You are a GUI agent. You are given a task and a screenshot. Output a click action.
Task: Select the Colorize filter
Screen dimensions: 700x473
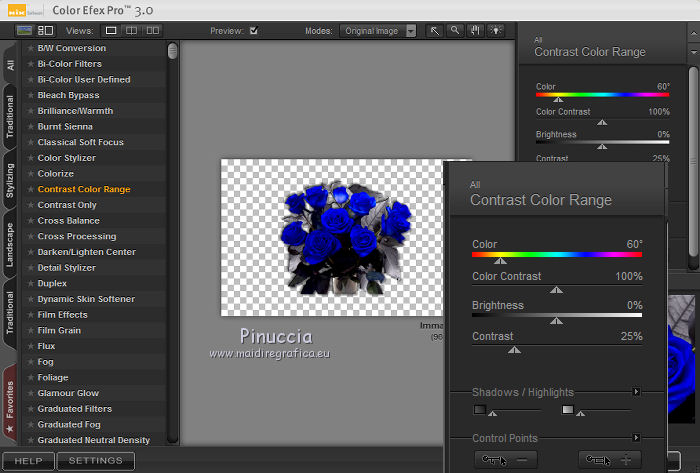coord(55,174)
